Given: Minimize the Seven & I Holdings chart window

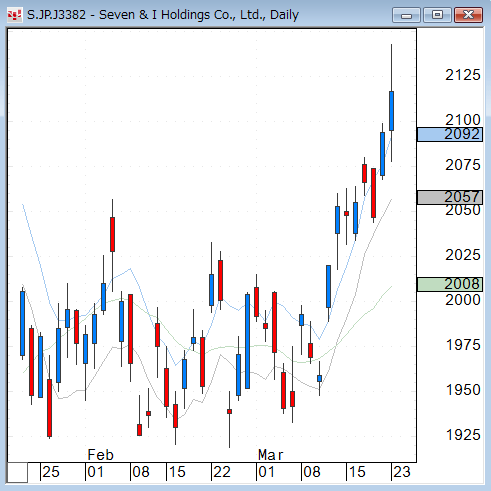Looking at the screenshot, I should tap(406, 15).
